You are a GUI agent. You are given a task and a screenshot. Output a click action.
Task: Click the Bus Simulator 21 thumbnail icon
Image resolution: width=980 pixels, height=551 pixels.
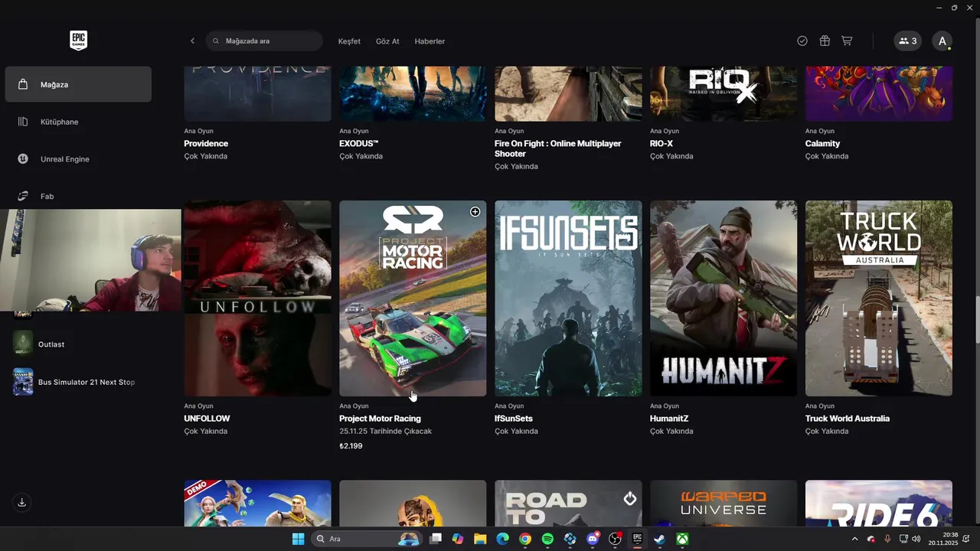pos(23,382)
